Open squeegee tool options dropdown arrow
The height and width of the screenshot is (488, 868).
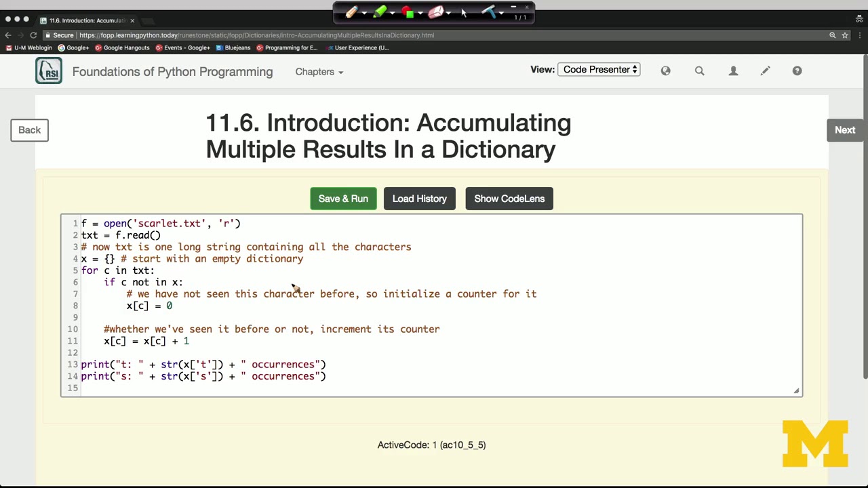[501, 13]
